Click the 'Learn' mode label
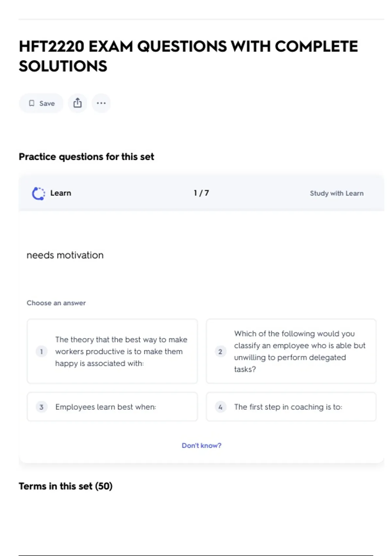 60,193
